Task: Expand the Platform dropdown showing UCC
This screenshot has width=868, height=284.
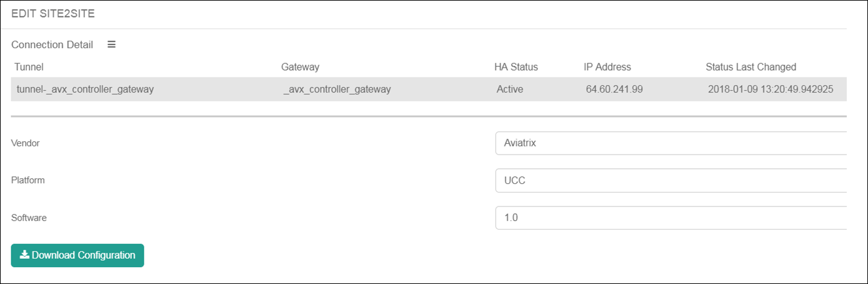Action: (670, 181)
